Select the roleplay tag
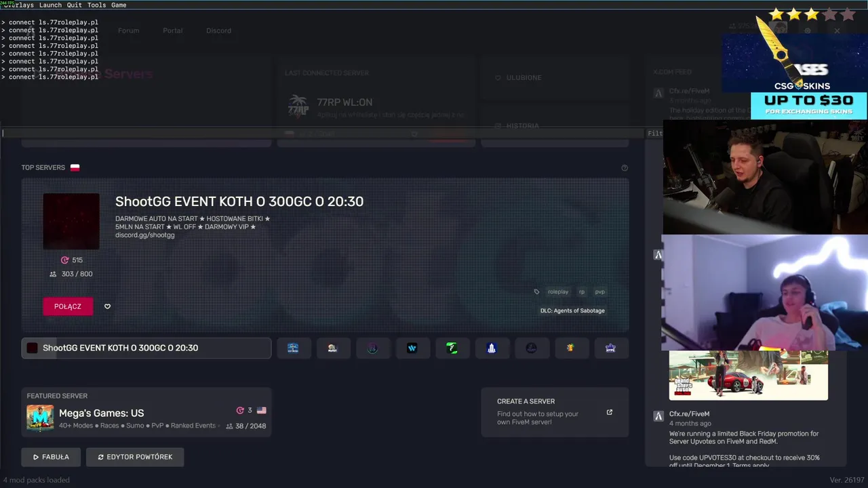Screen dimensions: 868x488 [558, 292]
